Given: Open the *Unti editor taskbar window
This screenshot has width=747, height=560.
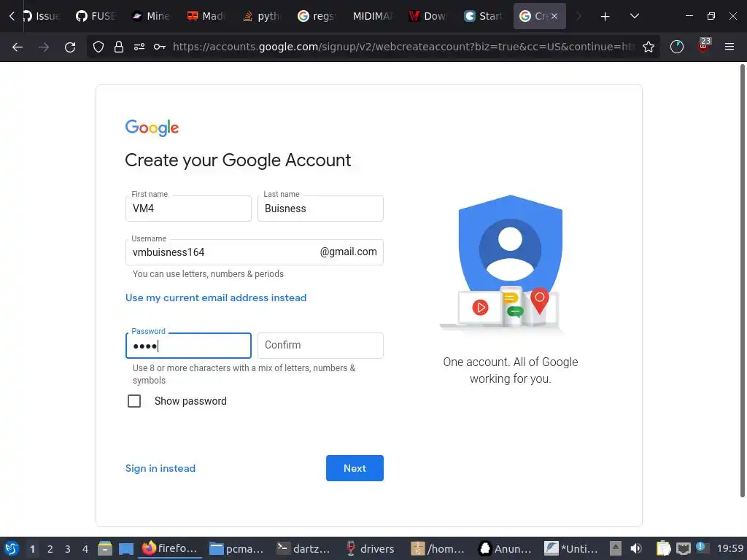Looking at the screenshot, I should [571, 548].
